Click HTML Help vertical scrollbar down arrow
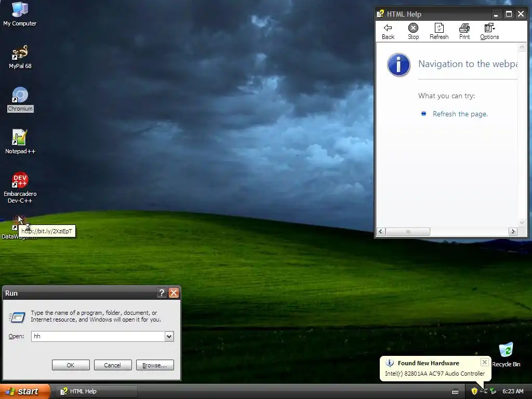This screenshot has height=399, width=532. [x=522, y=223]
